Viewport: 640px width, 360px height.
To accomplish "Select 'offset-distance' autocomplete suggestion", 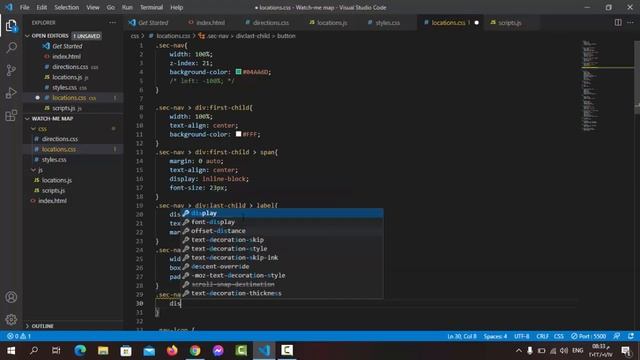I will pyautogui.click(x=282, y=231).
